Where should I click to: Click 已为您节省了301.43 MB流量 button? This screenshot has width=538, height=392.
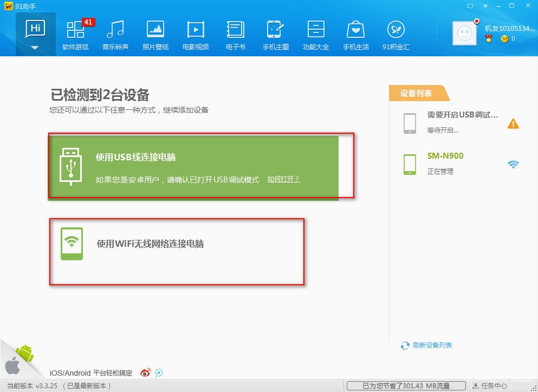[406, 386]
